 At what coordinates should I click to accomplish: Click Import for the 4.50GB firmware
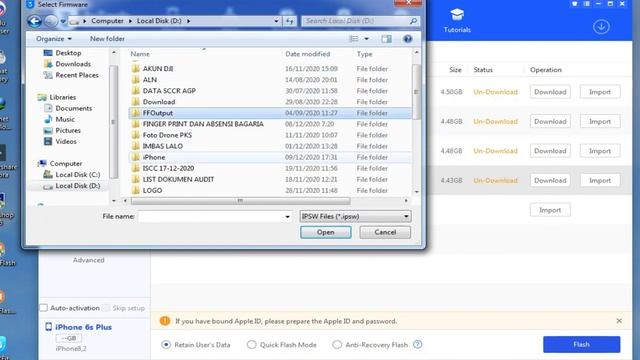coord(600,92)
